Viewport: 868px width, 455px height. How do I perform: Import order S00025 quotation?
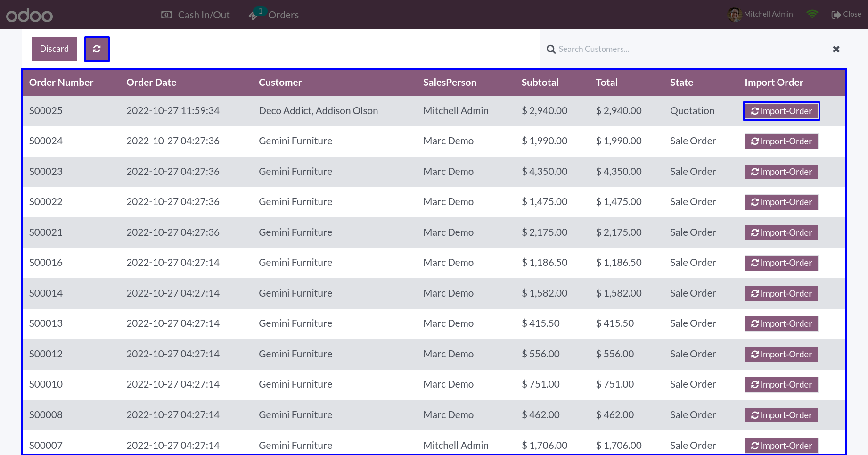click(781, 111)
